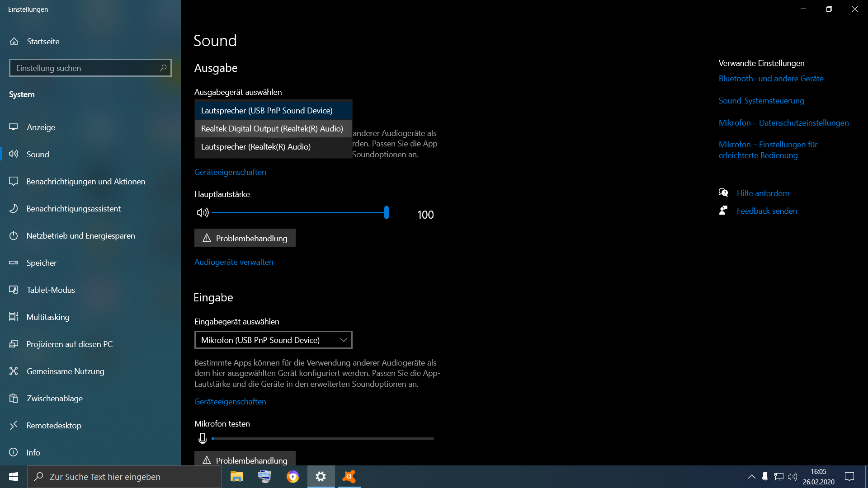The height and width of the screenshot is (488, 868).
Task: Click the microphone icon under Mikrofon testen
Action: coord(203,438)
